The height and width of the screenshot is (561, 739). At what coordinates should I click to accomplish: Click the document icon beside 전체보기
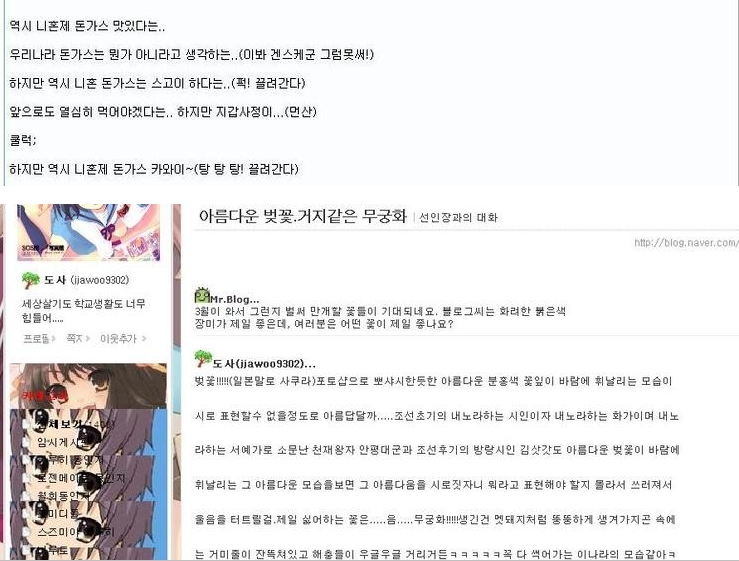[x=26, y=424]
